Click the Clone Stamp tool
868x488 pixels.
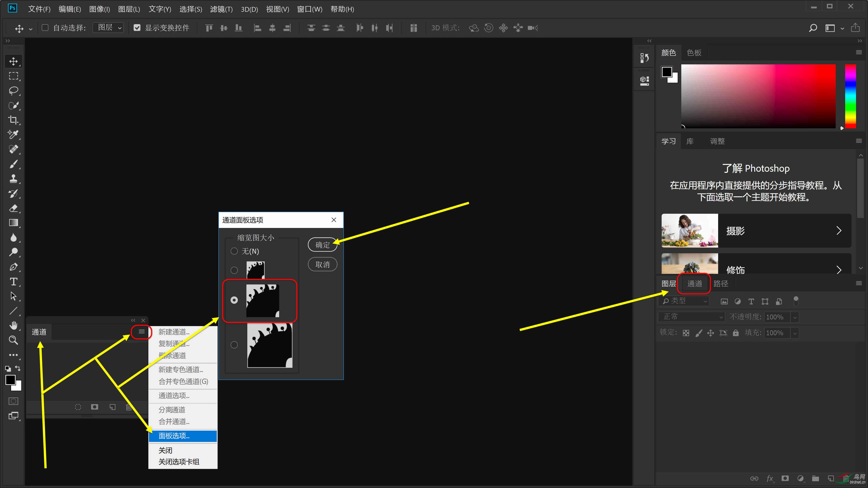13,179
